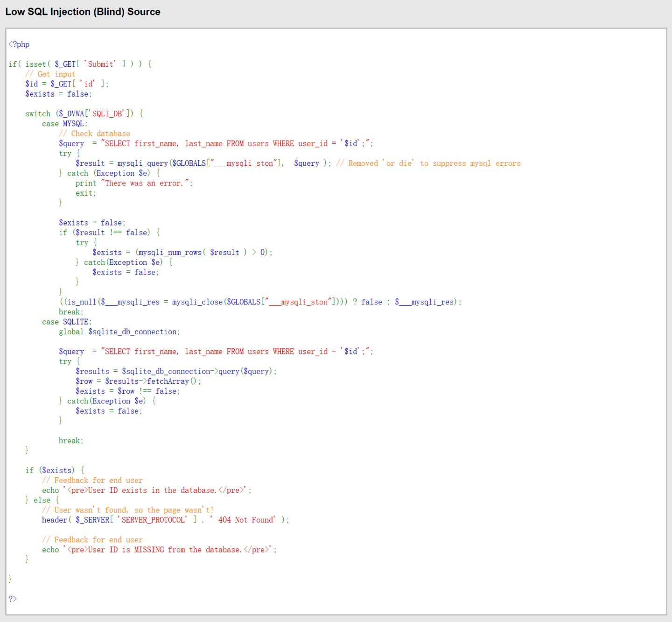Click the "Low SQL Injection (Blind) Source" heading

click(x=83, y=12)
